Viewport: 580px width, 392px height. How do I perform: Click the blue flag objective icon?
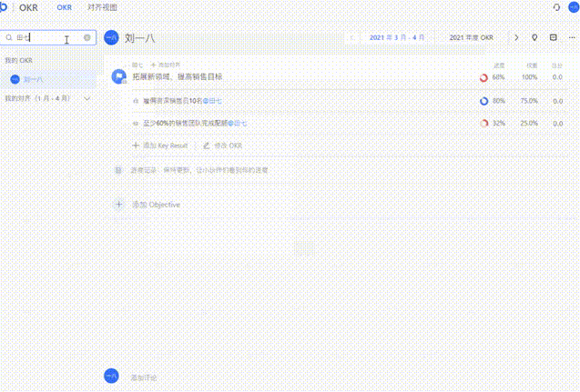119,76
